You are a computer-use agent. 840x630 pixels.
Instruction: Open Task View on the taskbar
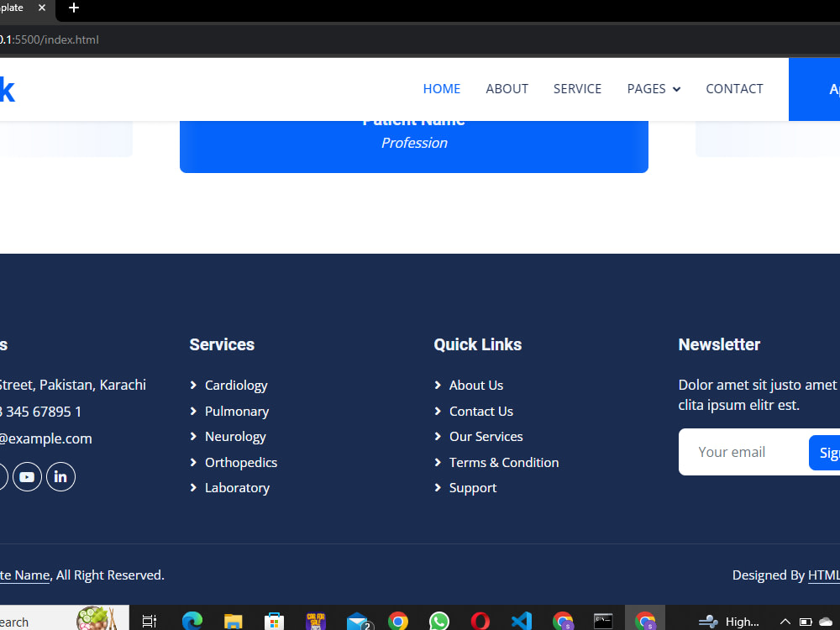pyautogui.click(x=150, y=621)
